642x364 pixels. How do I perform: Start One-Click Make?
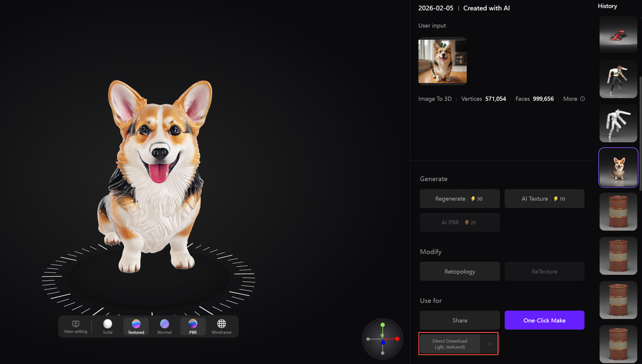click(x=544, y=320)
